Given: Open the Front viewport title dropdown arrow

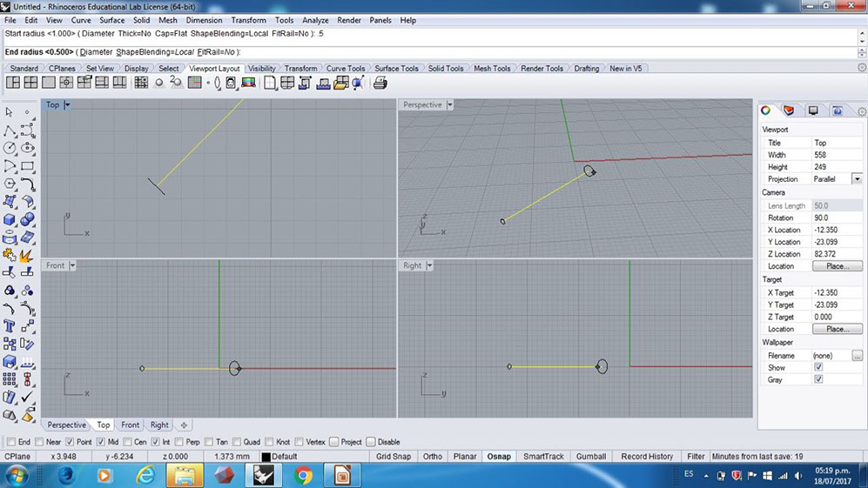Looking at the screenshot, I should tap(72, 265).
